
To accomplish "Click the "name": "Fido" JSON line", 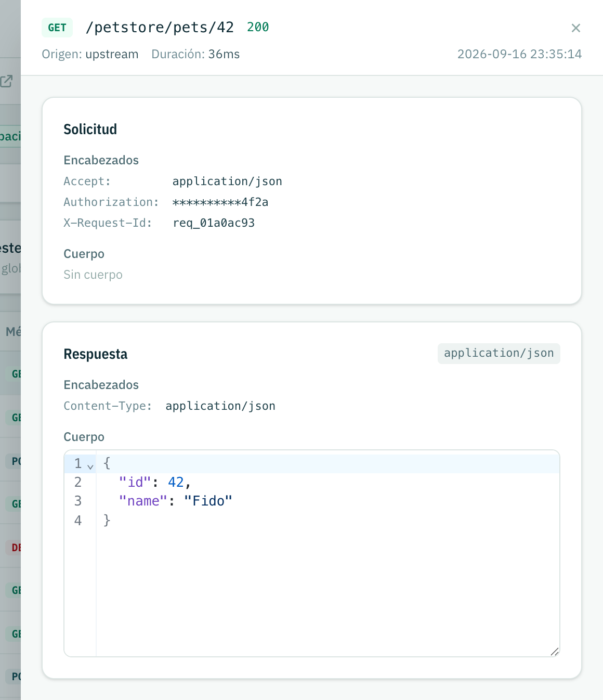I will (x=175, y=501).
